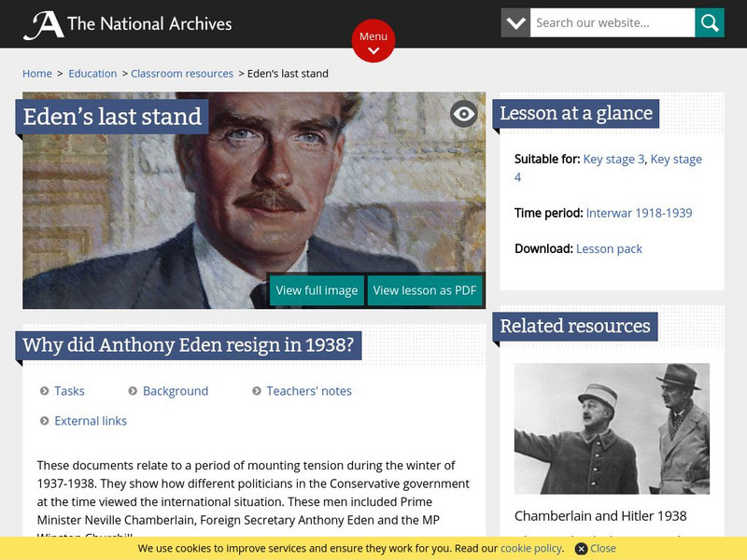Open the Interwar 1918-1939 time period link

pyautogui.click(x=639, y=214)
